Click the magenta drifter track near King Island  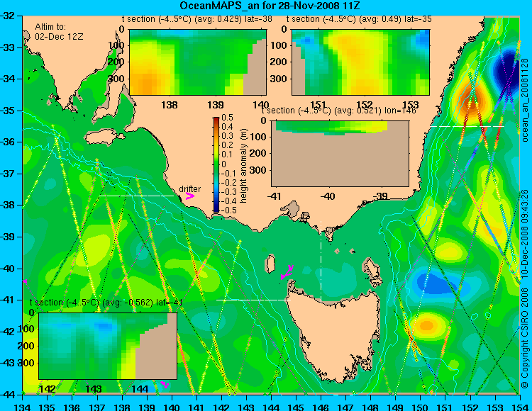click(287, 272)
